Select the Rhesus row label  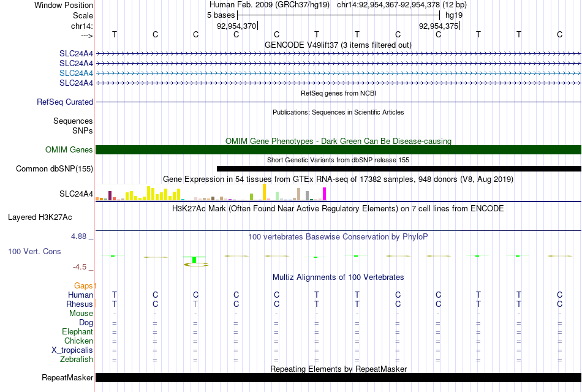point(80,304)
